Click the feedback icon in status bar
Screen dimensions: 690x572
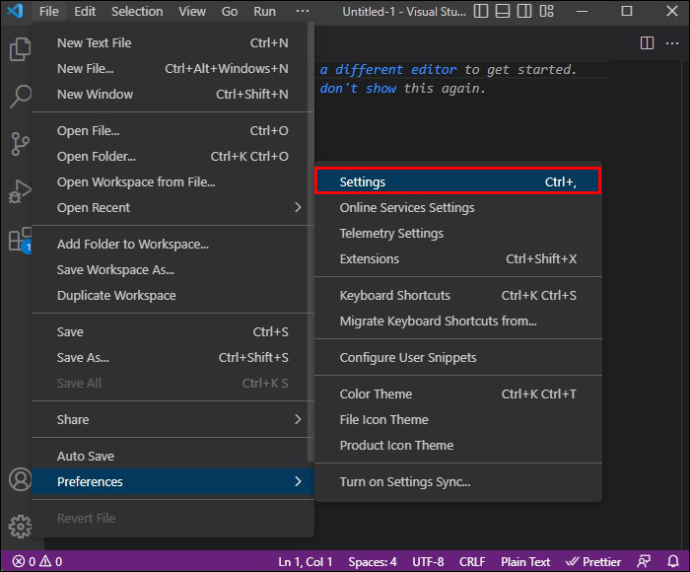click(x=644, y=561)
